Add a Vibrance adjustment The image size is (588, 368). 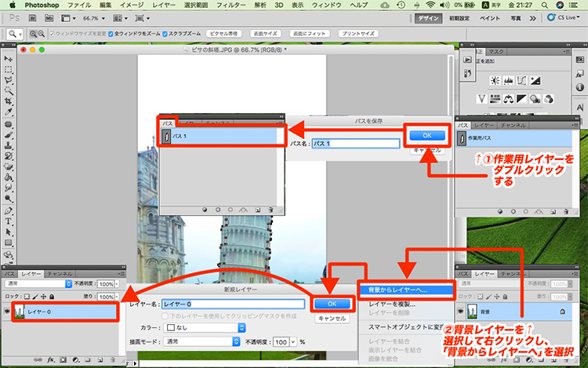482,99
